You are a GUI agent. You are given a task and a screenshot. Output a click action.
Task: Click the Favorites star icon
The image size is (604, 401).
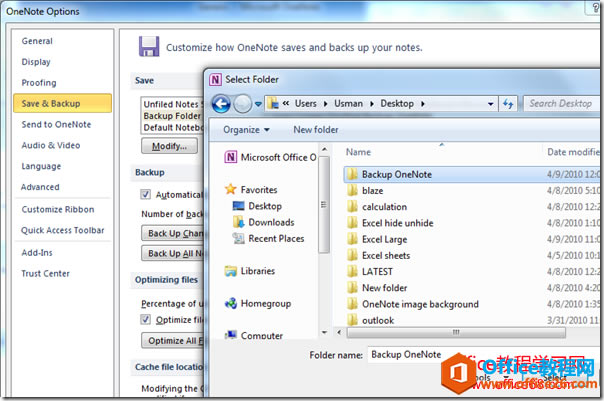pos(230,189)
